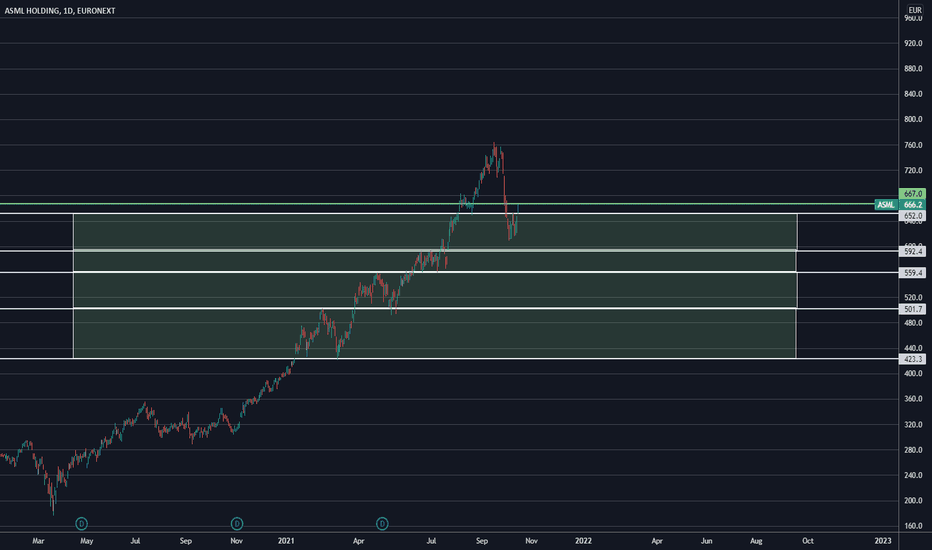Click the dividend marker near November

tap(237, 524)
